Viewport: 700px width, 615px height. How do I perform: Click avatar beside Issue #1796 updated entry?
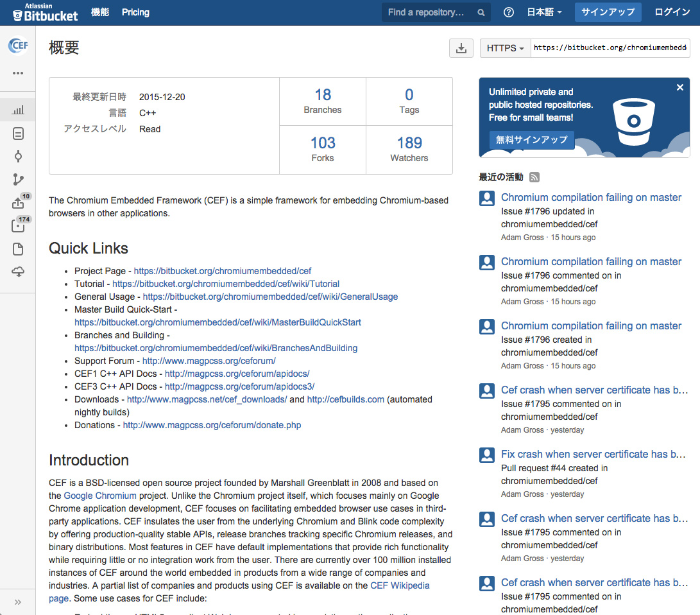point(487,198)
